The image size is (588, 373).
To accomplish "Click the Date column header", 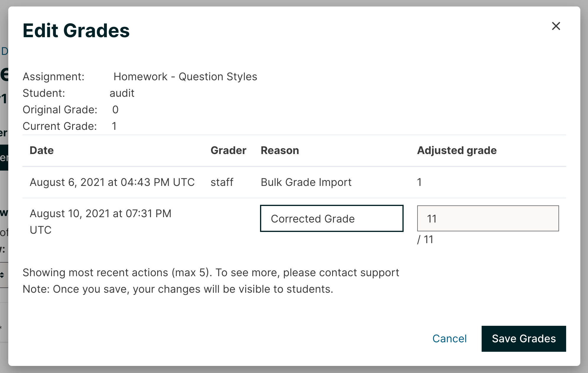I will click(x=41, y=150).
